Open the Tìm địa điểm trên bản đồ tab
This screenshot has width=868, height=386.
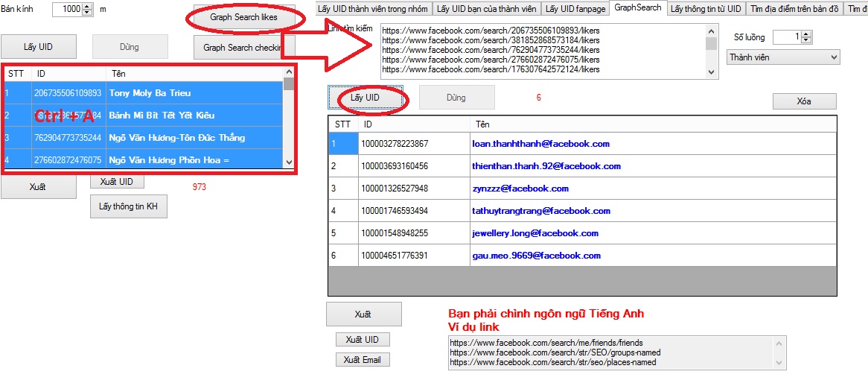pos(794,9)
